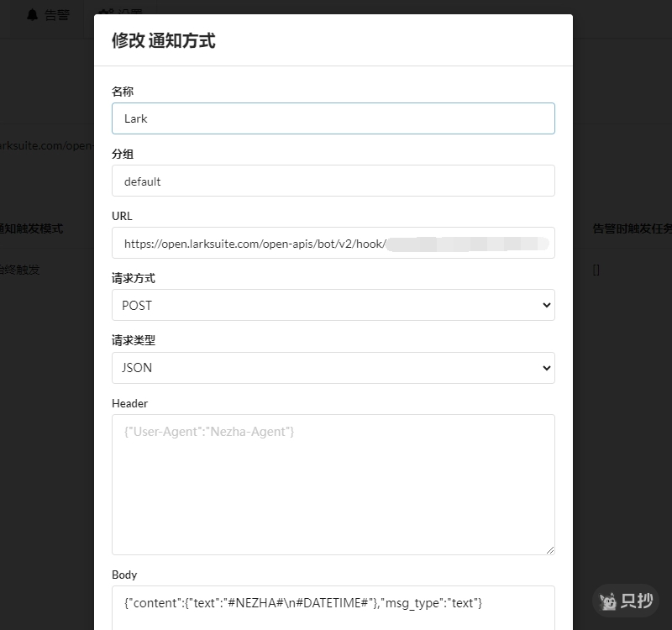This screenshot has height=630, width=672.
Task: Click the 修改 通知方式 dialog title
Action: (164, 40)
